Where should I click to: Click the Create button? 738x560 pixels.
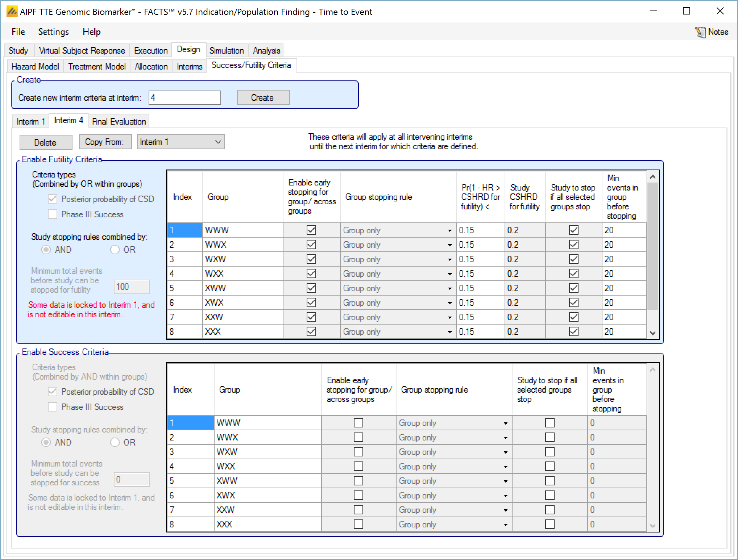263,97
